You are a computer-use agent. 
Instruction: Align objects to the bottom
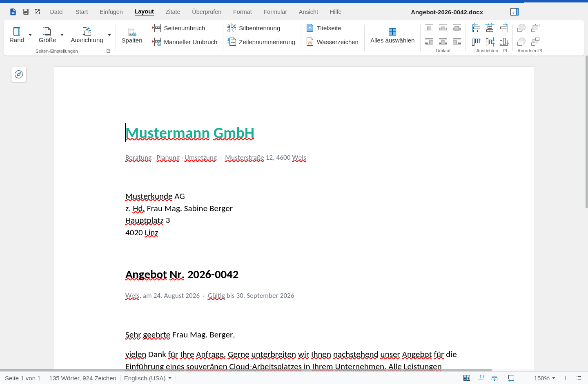[x=504, y=42]
